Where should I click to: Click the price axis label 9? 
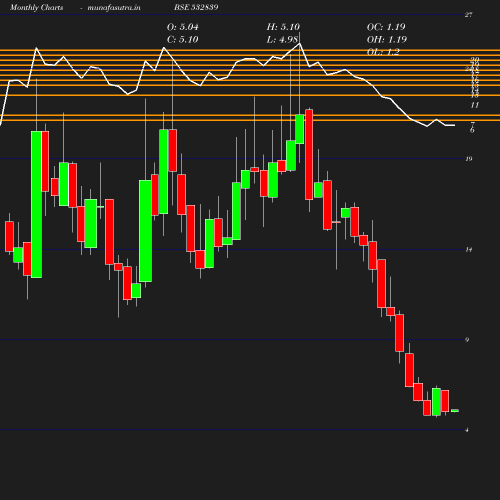pos(467,340)
